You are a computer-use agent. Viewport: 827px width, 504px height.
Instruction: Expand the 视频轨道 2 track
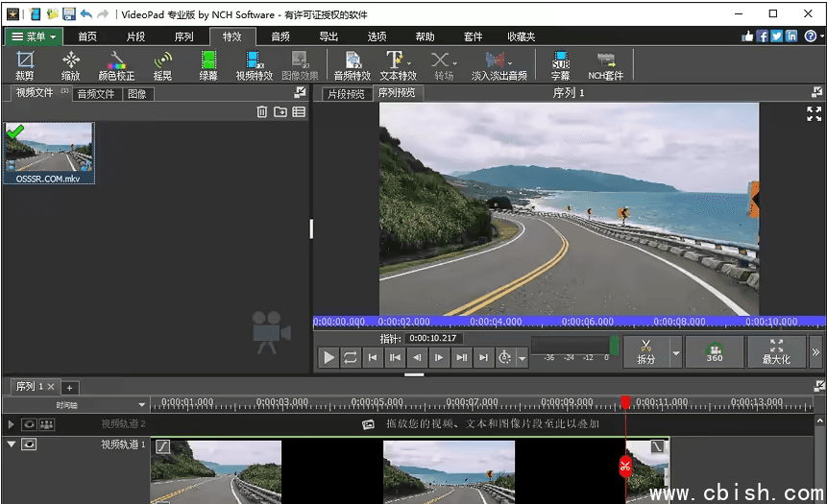point(12,424)
